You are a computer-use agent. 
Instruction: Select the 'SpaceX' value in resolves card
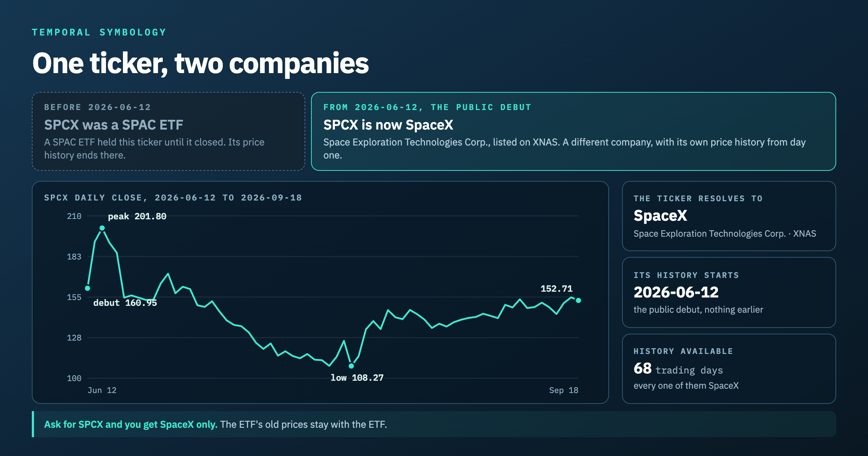660,216
